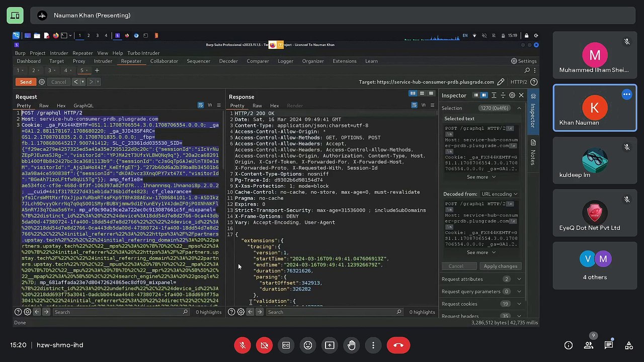Toggle Response non-printable characters \n

click(423, 105)
